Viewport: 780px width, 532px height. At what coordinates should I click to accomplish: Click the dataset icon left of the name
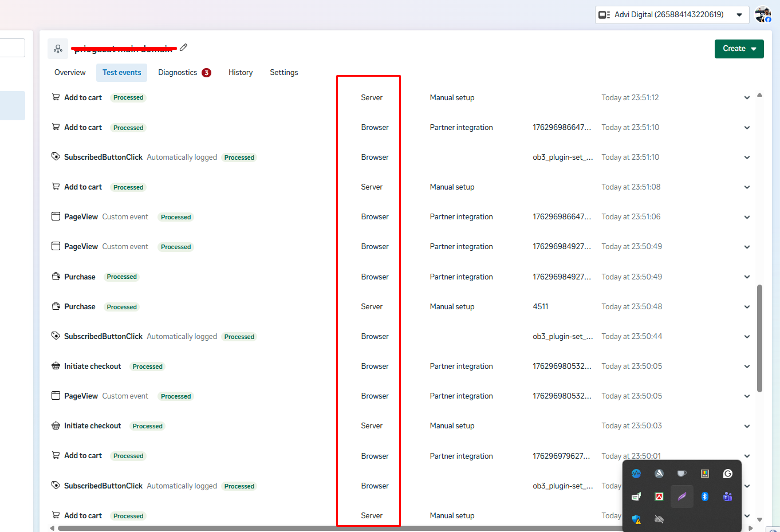pyautogui.click(x=58, y=49)
